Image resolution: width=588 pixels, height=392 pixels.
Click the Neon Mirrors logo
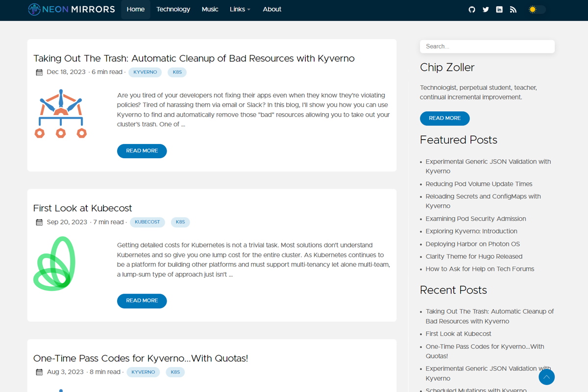tap(72, 9)
